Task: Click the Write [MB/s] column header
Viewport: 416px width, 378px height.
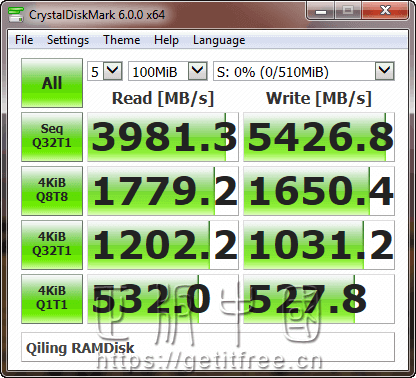Action: [x=319, y=98]
